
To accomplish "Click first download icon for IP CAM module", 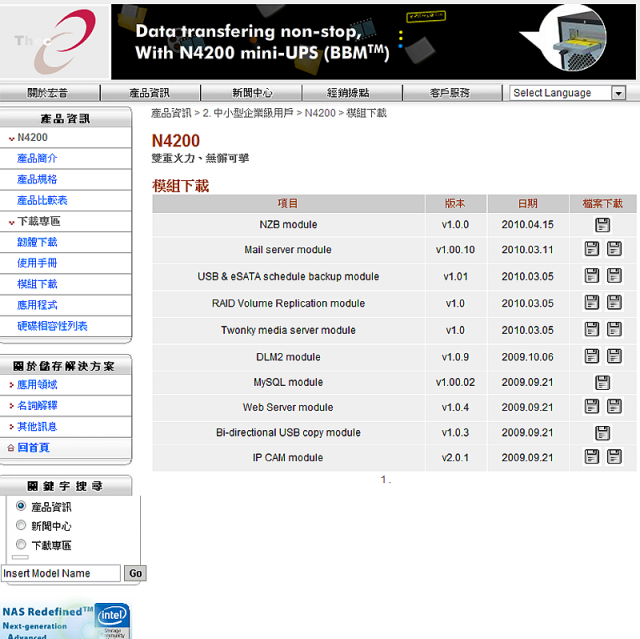I will 592,457.
